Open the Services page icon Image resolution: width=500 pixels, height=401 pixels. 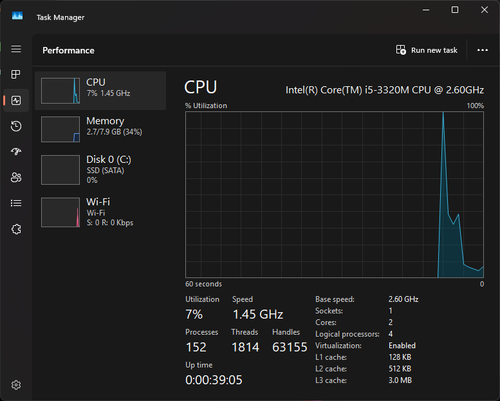pos(16,229)
